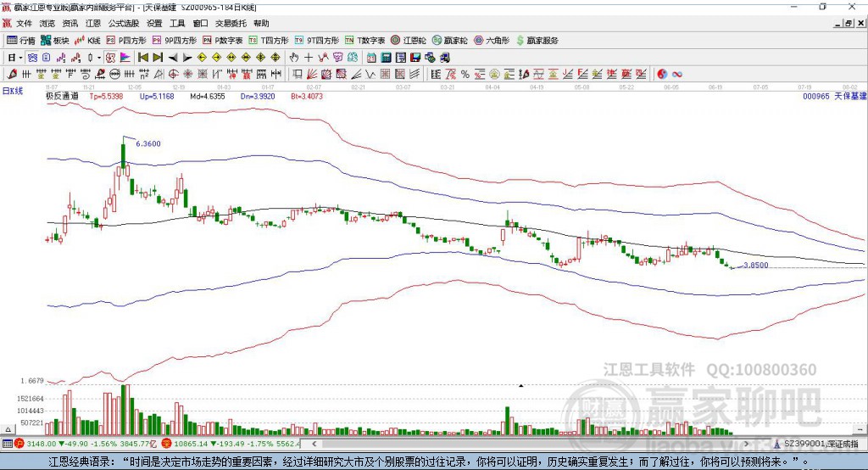This screenshot has width=868, height=470.
Task: Open the 赢家轮 wheel tool
Action: (449, 41)
